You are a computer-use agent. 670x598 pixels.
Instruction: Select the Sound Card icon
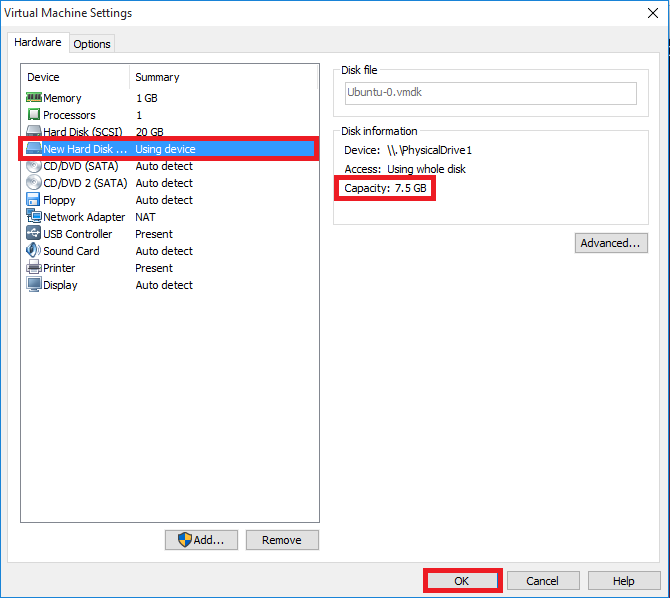33,251
